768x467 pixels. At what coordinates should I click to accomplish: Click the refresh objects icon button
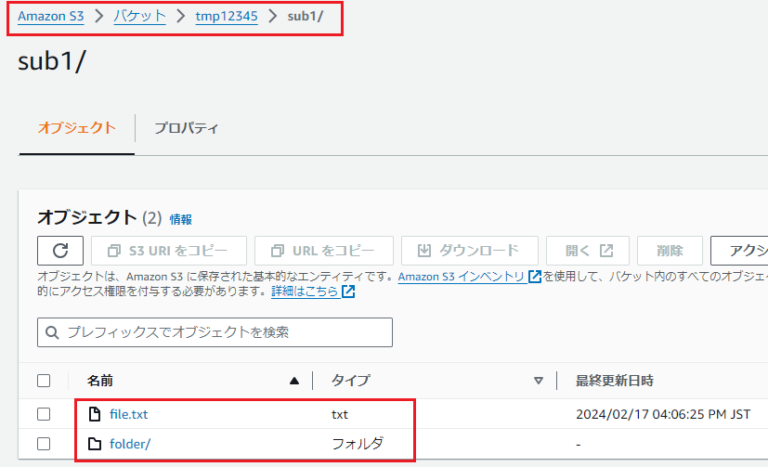pos(60,251)
